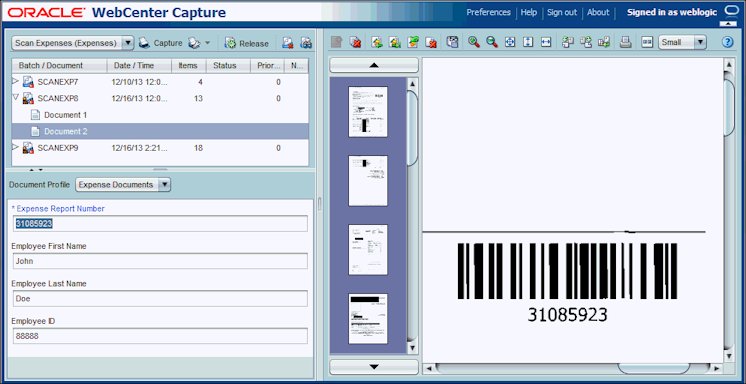Click the Release button label
The width and height of the screenshot is (746, 384).
point(254,43)
